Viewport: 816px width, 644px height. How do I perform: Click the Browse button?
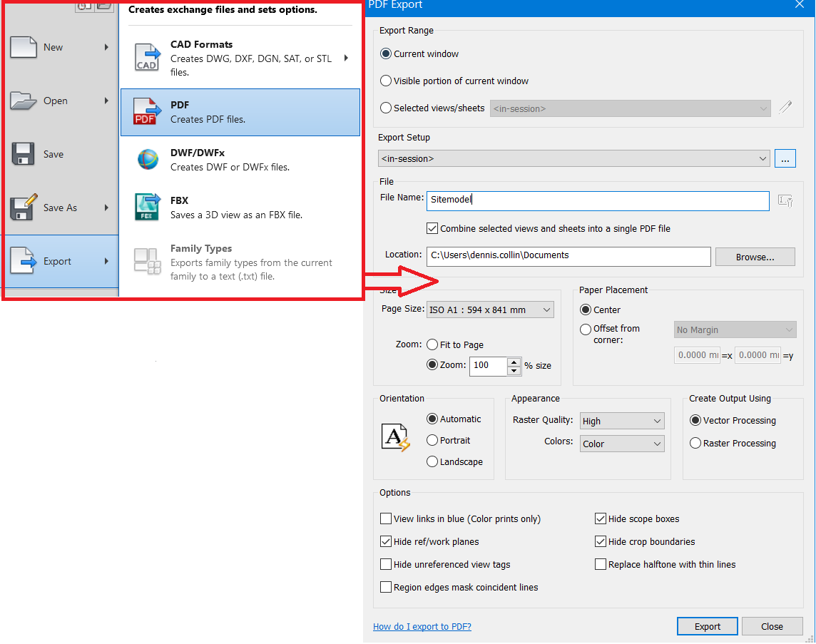[755, 257]
